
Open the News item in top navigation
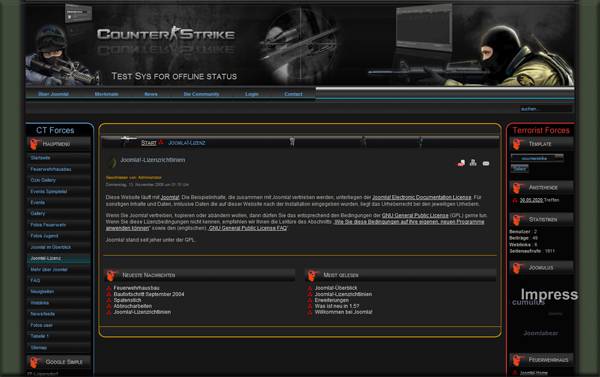pyautogui.click(x=151, y=94)
